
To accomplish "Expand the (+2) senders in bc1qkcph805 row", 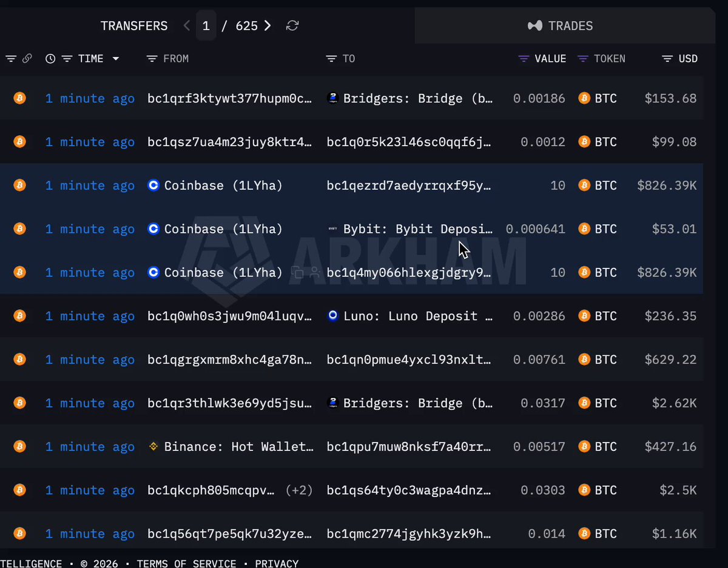I will coord(299,490).
